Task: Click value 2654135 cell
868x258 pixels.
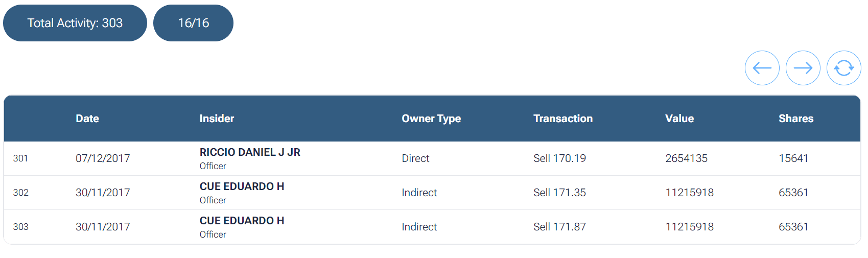Action: [686, 158]
